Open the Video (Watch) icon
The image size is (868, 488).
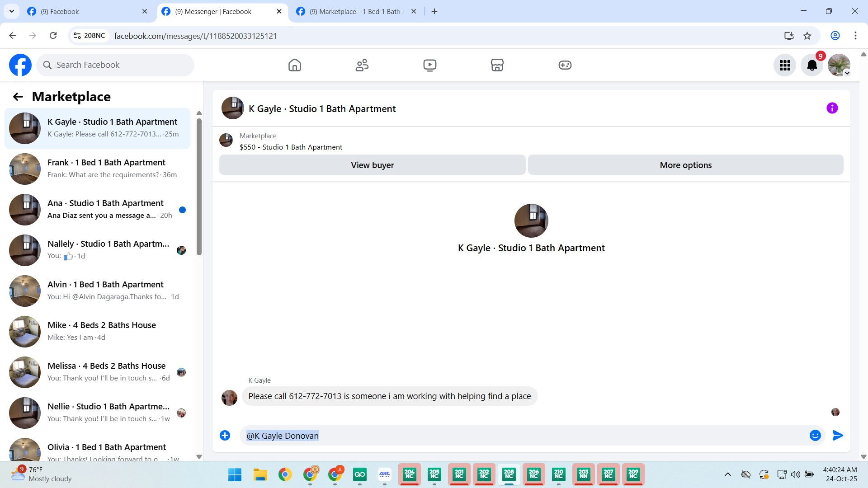coord(429,65)
